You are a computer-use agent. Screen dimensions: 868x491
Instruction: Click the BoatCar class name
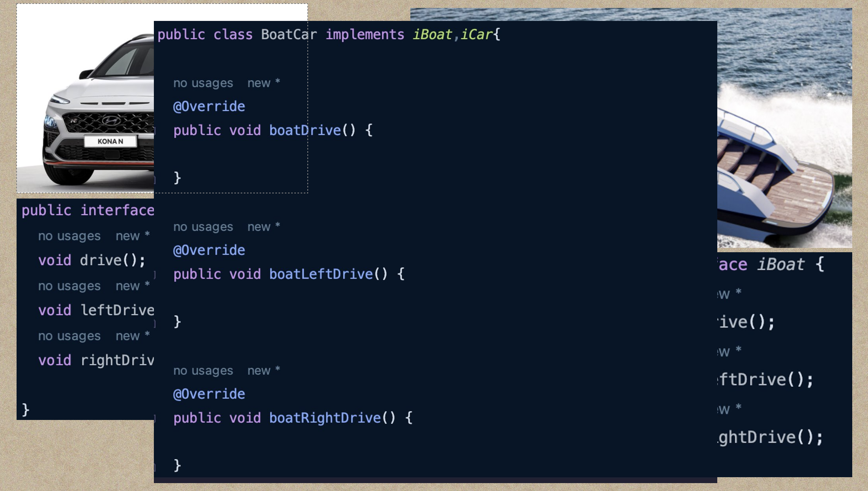click(x=289, y=35)
